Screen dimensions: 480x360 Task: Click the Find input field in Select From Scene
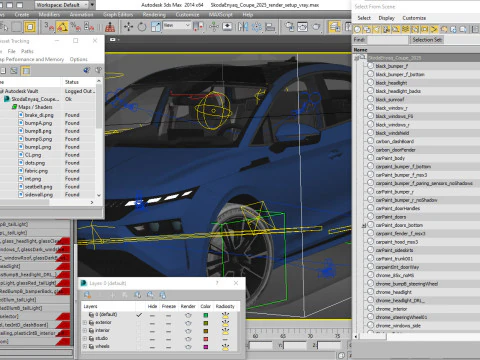pyautogui.click(x=388, y=40)
